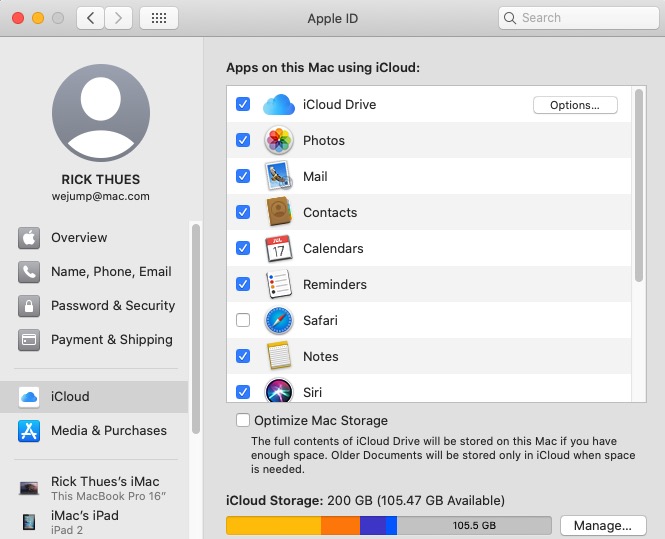This screenshot has height=539, width=665.
Task: Go back with the left arrow button
Action: (x=90, y=18)
